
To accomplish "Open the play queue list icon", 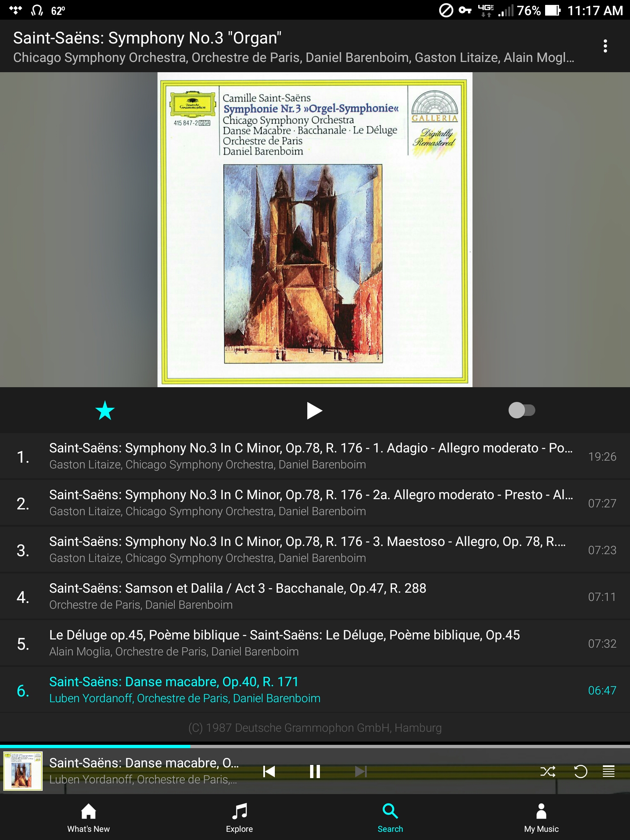I will point(609,772).
